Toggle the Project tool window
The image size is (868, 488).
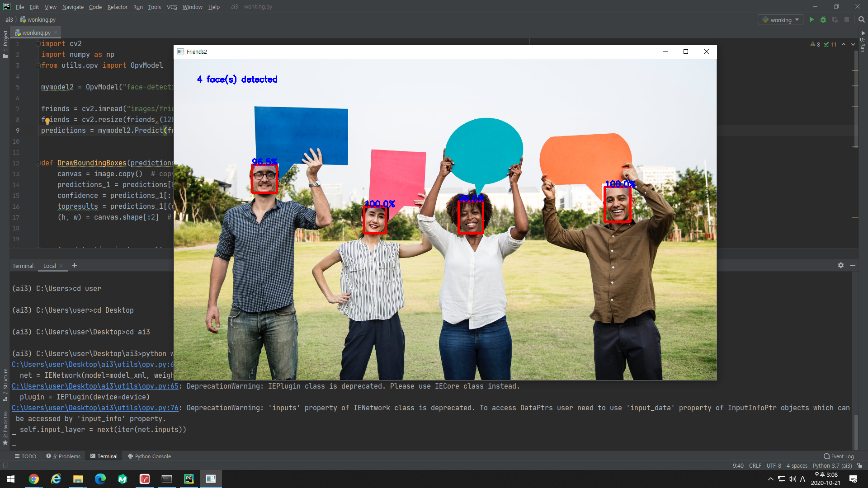click(x=5, y=44)
